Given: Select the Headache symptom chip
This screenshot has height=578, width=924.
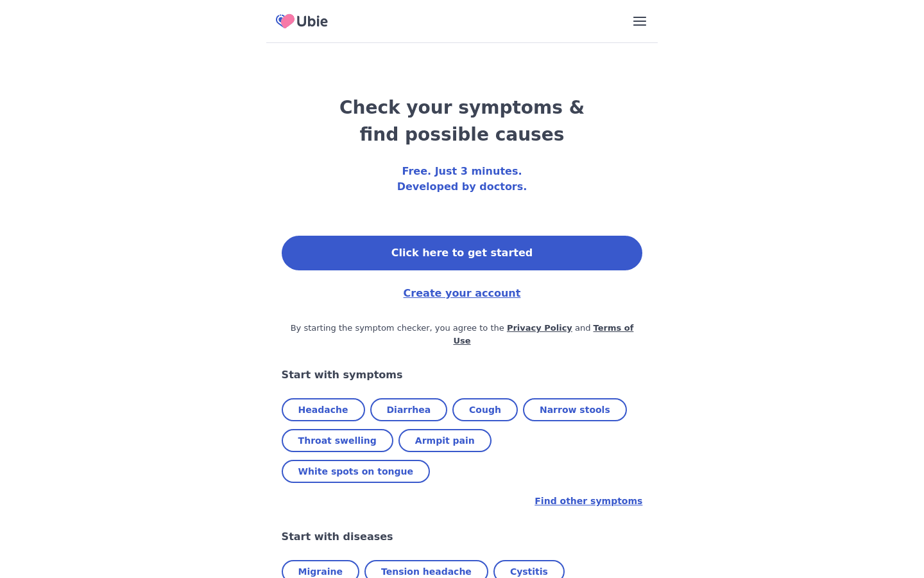Looking at the screenshot, I should coord(323,410).
